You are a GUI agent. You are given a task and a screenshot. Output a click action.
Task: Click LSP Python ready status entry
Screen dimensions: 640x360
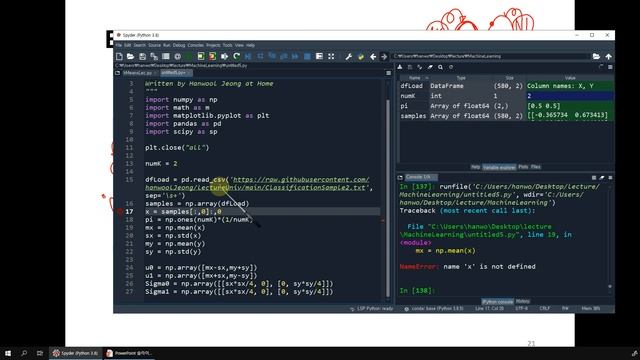[371, 309]
